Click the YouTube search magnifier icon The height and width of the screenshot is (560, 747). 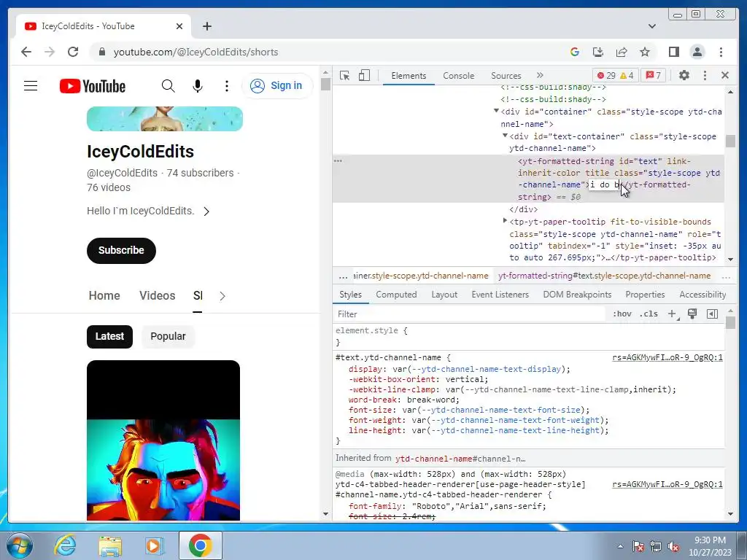click(168, 86)
